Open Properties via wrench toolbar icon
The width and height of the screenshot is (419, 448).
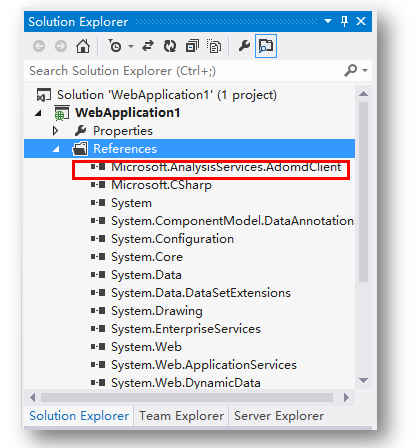(244, 46)
